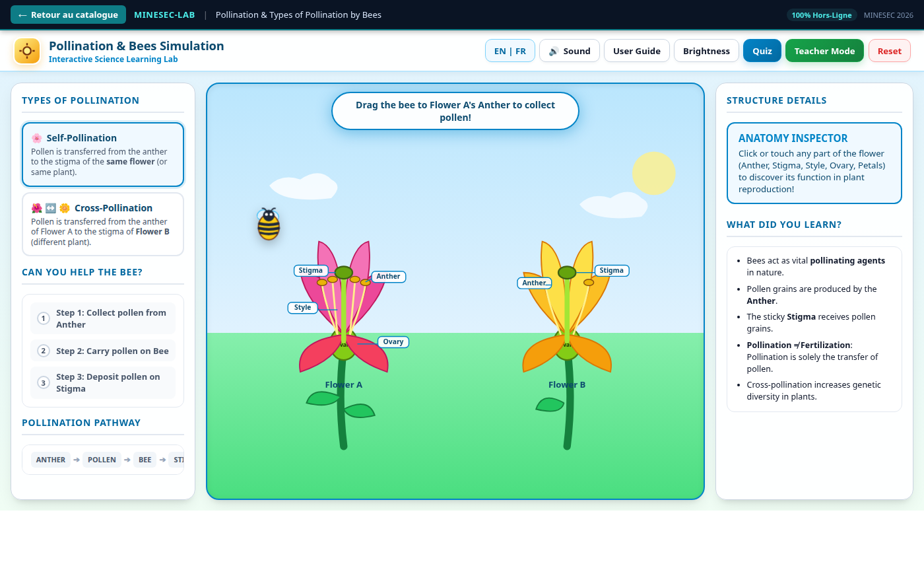Select the Self-Pollination mode card
The width and height of the screenshot is (924, 568).
click(x=103, y=155)
